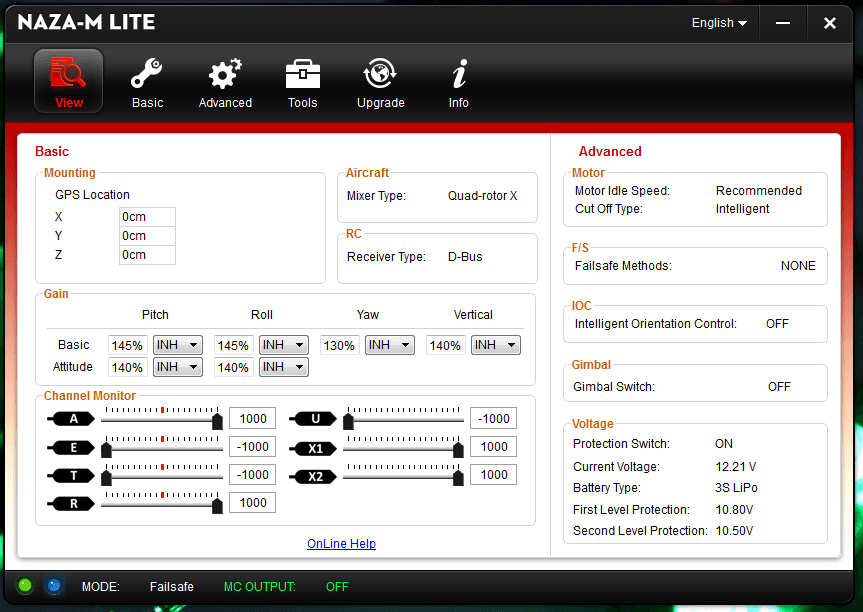Expand the Vertical gain INH dropdown
Viewport: 863px width, 612px height.
495,344
